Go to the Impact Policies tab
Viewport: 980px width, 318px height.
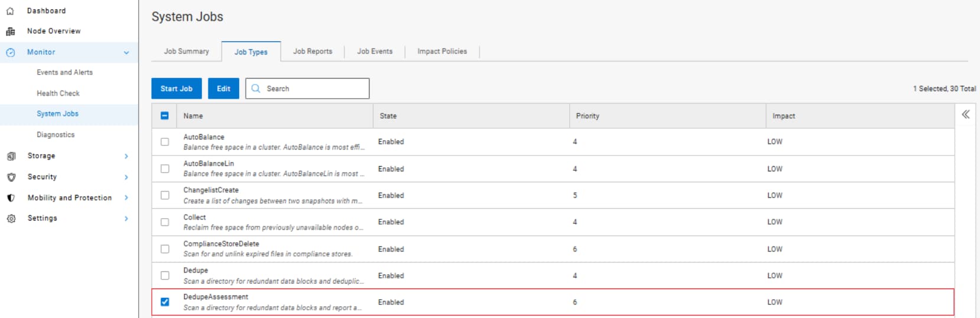click(442, 51)
